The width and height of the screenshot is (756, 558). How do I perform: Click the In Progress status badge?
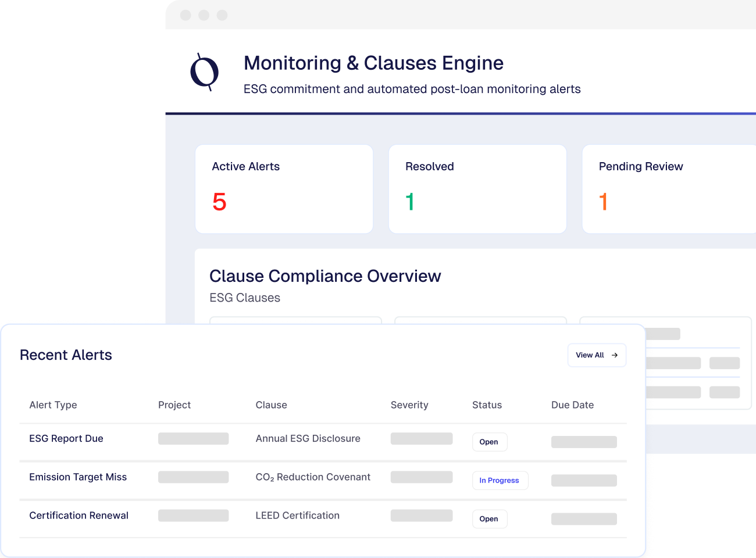(x=500, y=481)
